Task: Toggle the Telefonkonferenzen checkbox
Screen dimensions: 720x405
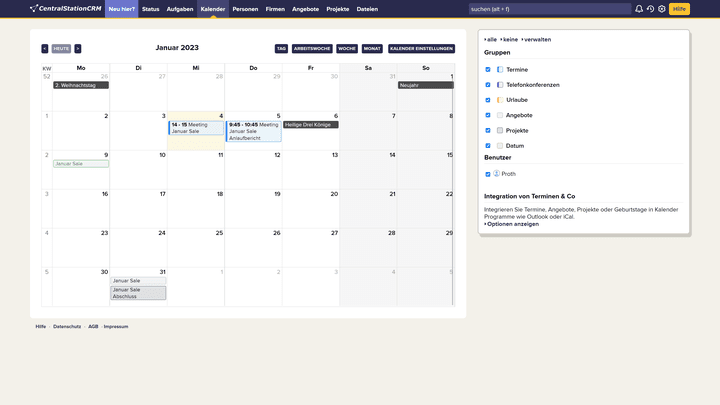Action: point(488,85)
